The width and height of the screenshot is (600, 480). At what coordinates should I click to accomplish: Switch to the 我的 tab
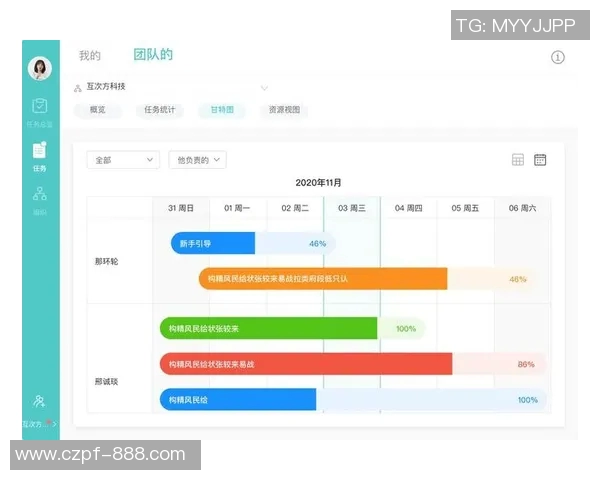(x=90, y=56)
